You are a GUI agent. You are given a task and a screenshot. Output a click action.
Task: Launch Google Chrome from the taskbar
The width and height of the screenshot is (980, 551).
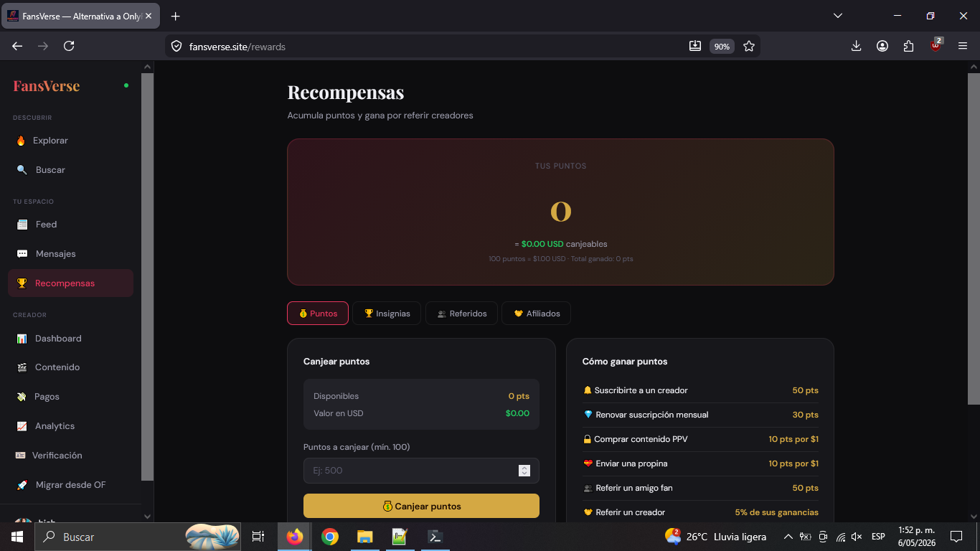(x=330, y=537)
